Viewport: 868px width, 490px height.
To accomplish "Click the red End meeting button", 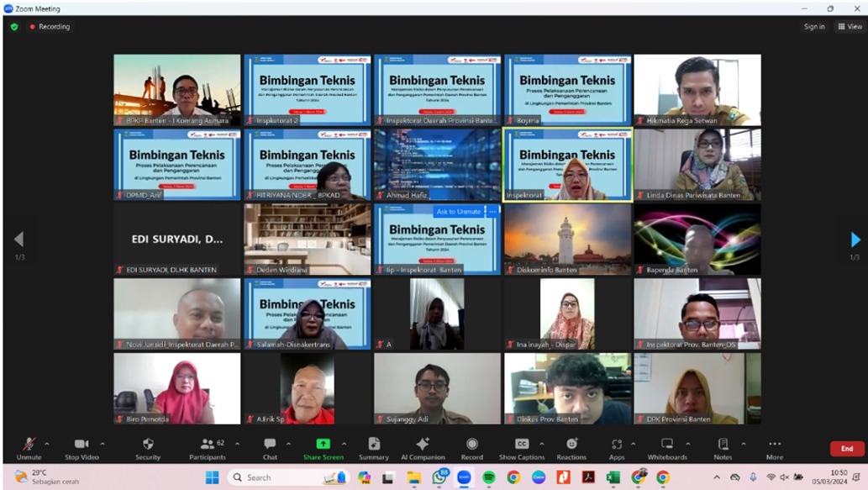I will coord(847,449).
